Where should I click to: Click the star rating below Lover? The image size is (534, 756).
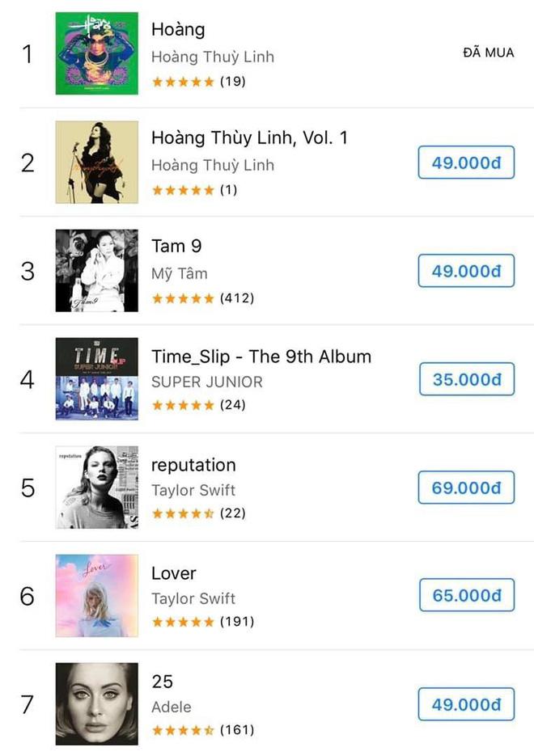(x=185, y=622)
